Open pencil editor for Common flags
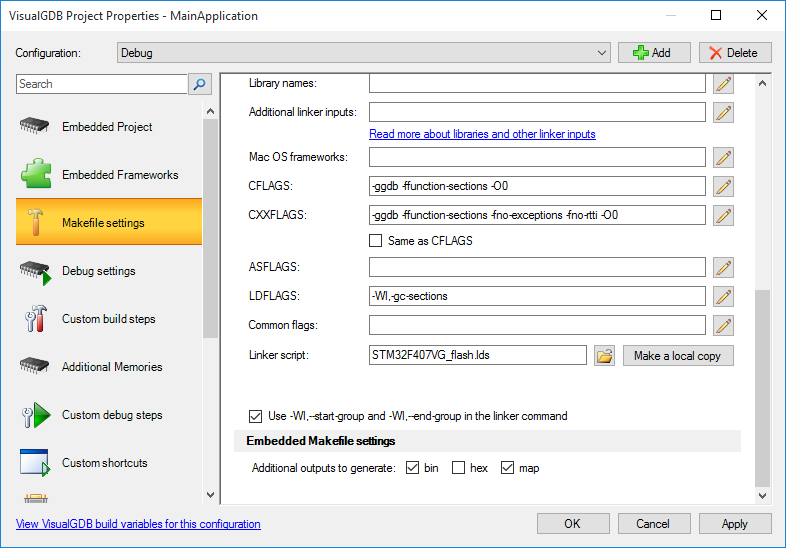 click(x=723, y=325)
